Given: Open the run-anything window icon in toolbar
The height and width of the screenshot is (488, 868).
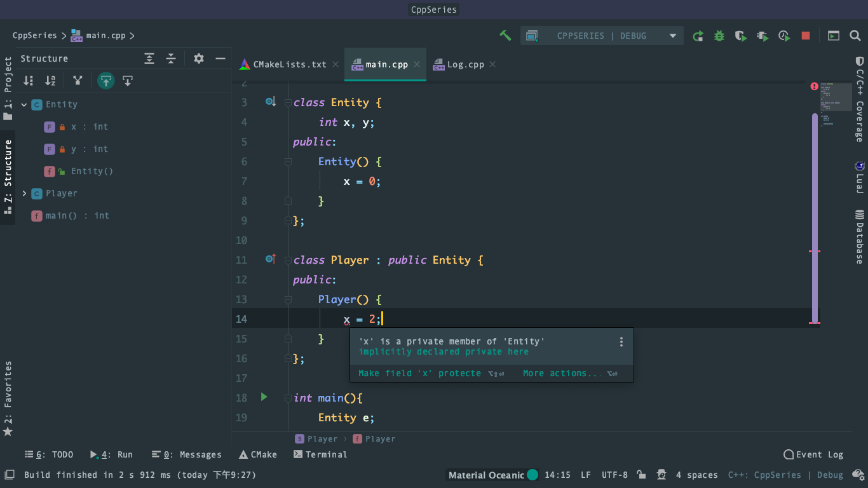Looking at the screenshot, I should pos(834,36).
